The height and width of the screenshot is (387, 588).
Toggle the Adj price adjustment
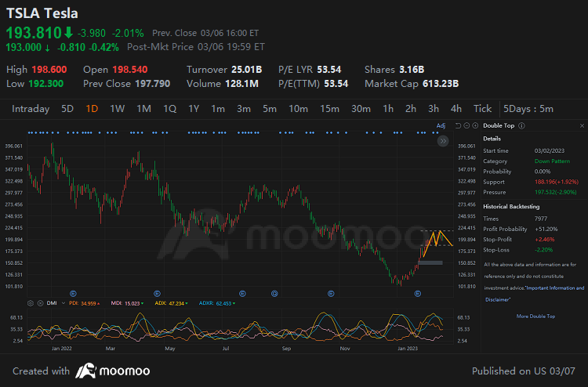[441, 125]
